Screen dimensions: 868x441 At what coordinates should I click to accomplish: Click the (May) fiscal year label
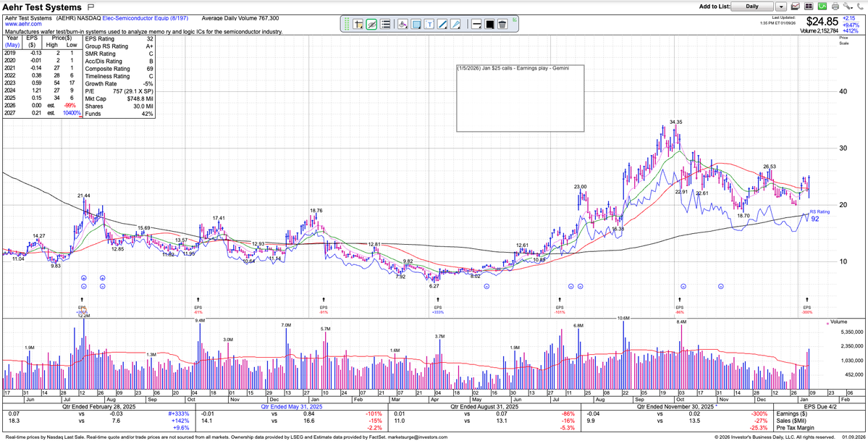pyautogui.click(x=12, y=44)
